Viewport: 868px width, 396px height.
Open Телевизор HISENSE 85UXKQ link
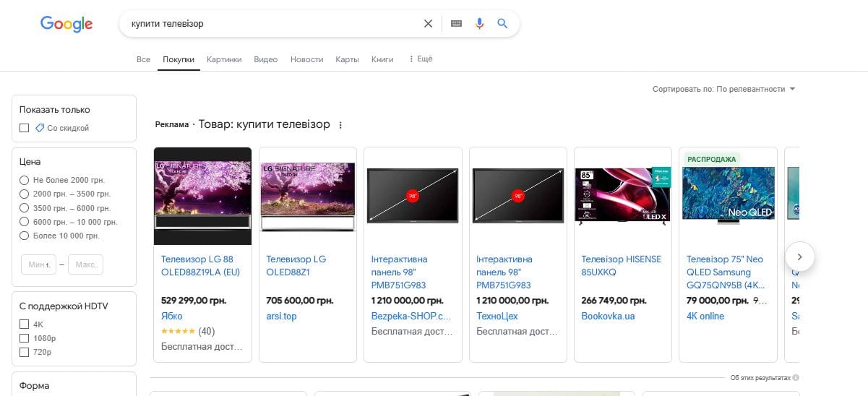(622, 266)
